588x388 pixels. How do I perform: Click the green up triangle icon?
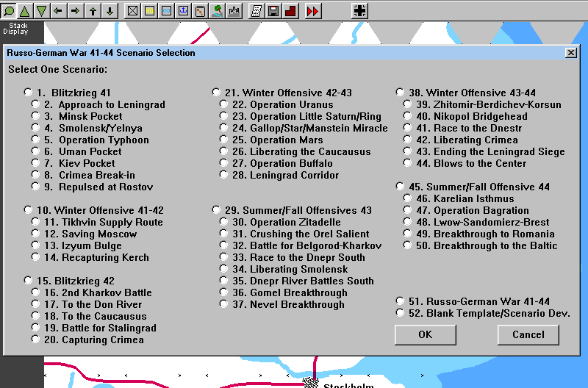[25, 10]
